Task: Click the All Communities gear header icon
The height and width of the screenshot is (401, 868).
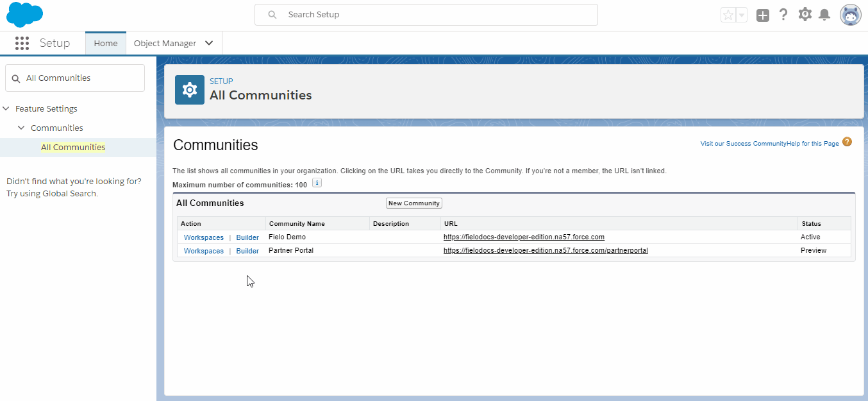Action: tap(190, 89)
